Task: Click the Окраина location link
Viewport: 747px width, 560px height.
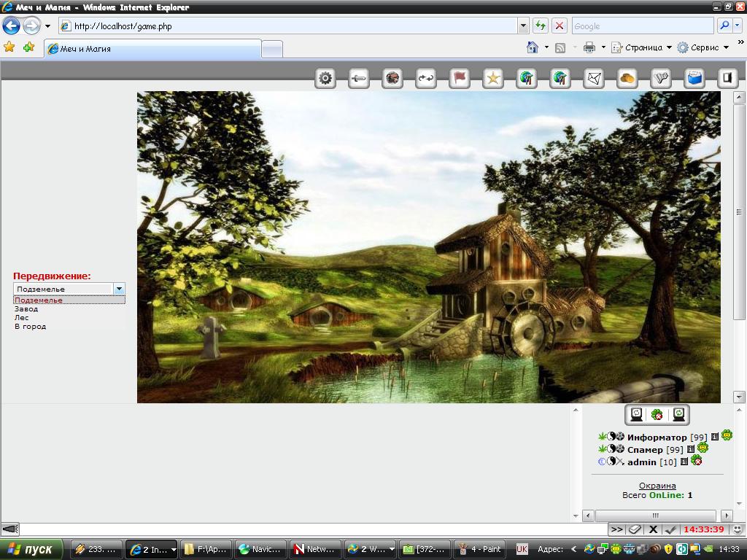Action: click(657, 485)
